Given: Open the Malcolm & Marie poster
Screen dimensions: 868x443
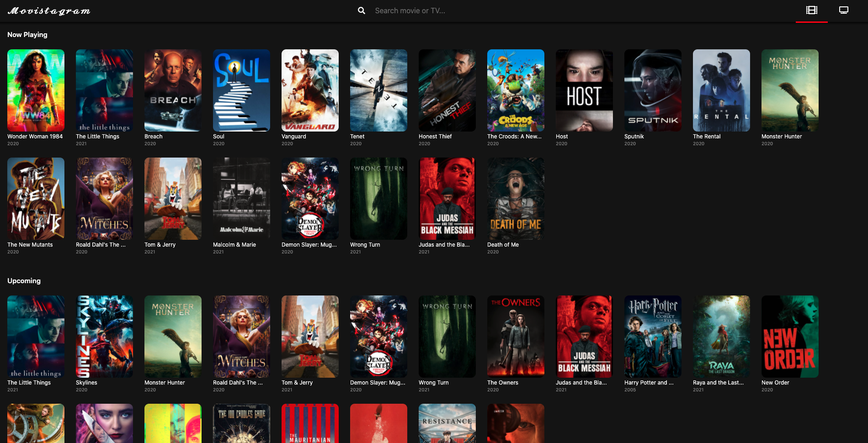Looking at the screenshot, I should point(241,199).
